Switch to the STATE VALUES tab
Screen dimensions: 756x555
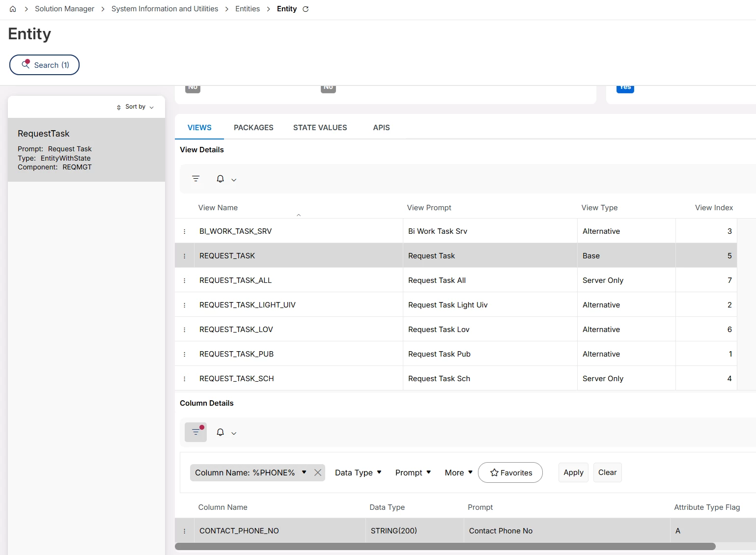click(320, 128)
